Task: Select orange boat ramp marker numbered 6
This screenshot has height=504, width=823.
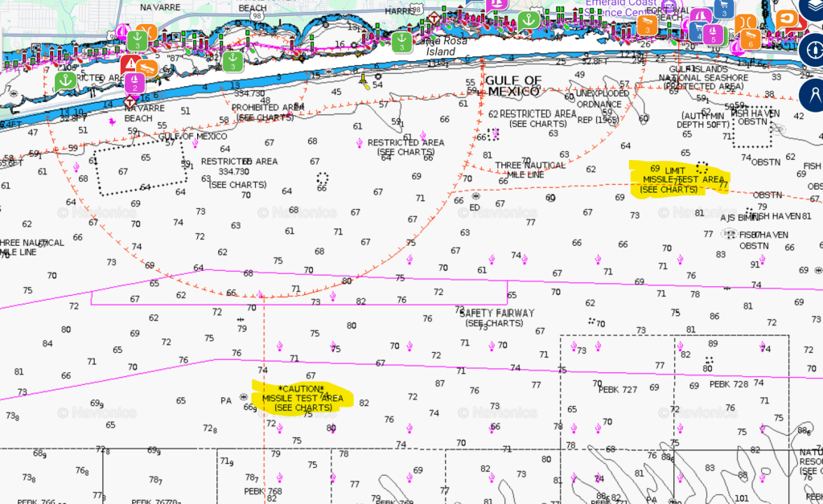Action: click(750, 39)
